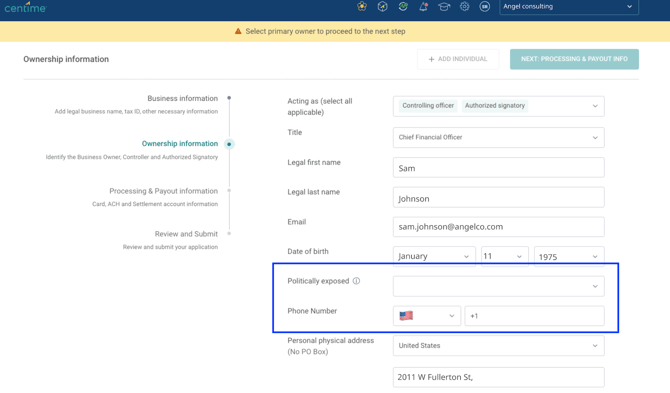Open the yellow flower badge icon
Image resolution: width=670 pixels, height=393 pixels.
pyautogui.click(x=362, y=6)
